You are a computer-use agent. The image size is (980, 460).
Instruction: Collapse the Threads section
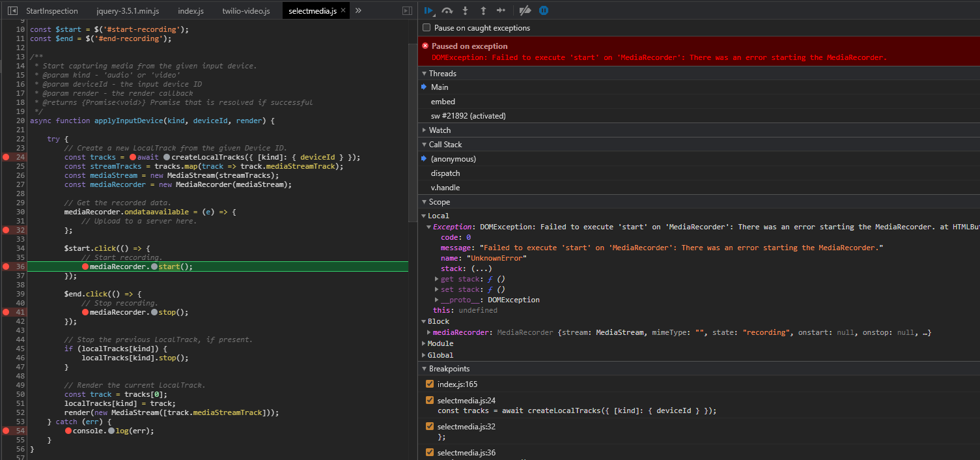[x=424, y=74]
